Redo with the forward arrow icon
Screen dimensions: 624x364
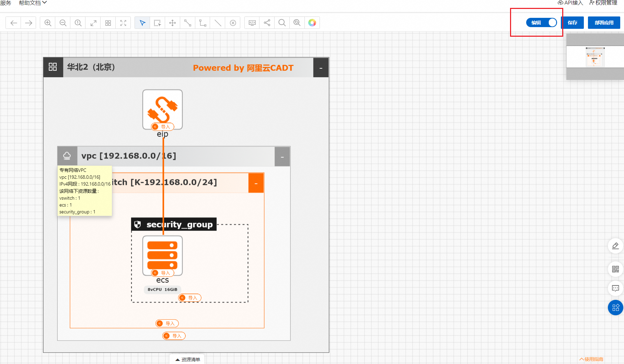point(29,23)
